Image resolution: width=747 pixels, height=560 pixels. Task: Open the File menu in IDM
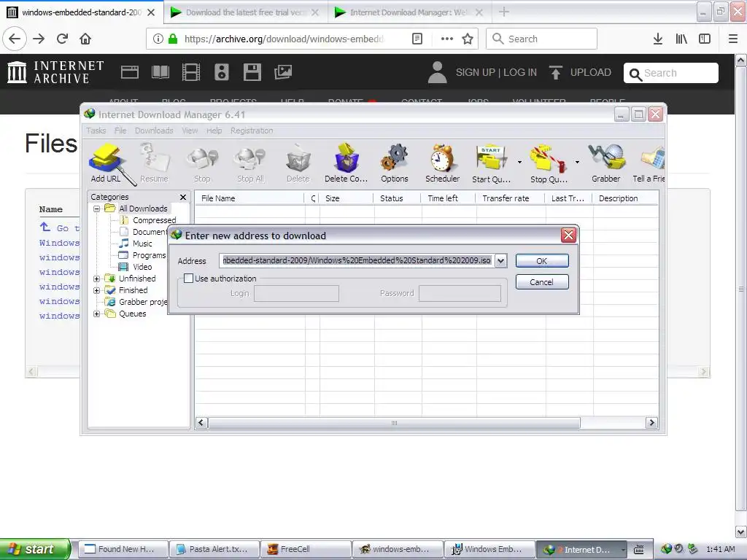click(120, 131)
